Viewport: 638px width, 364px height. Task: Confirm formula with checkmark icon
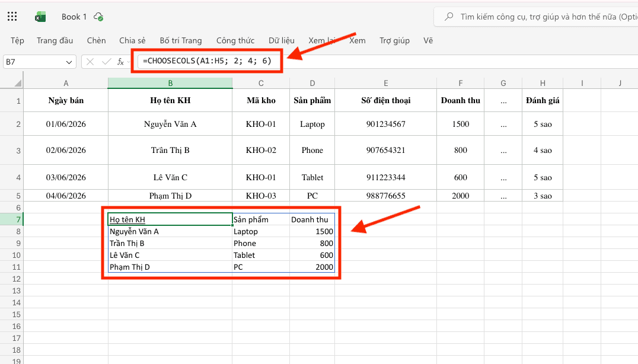107,62
